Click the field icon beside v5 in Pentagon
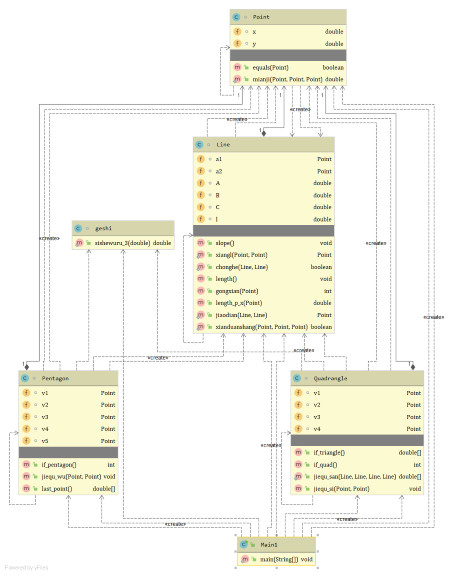 click(26, 440)
